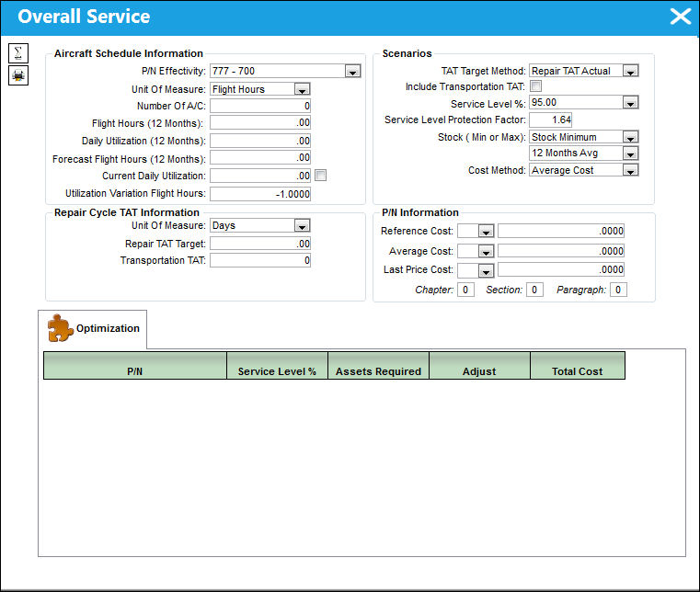Click the 'Overall Service' window title

(84, 17)
